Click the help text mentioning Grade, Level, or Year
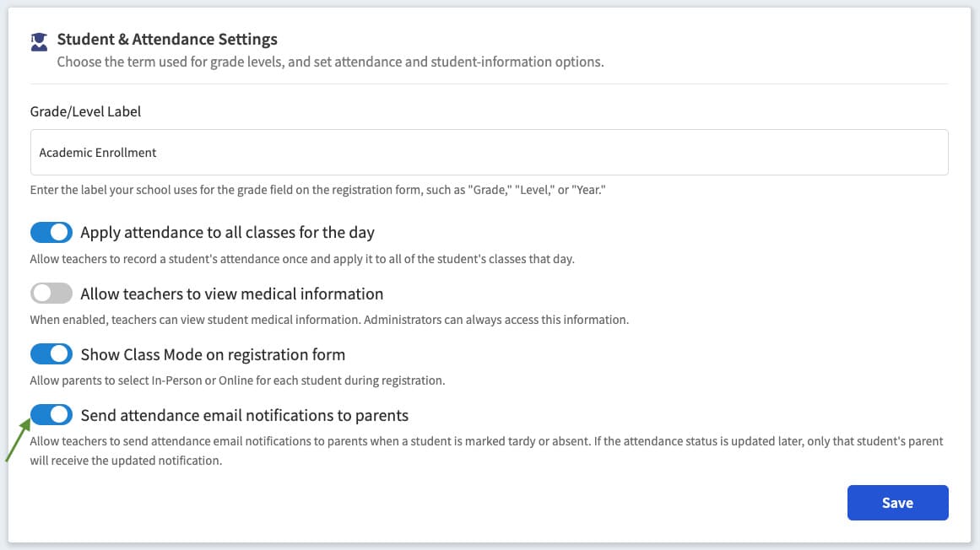Image resolution: width=980 pixels, height=550 pixels. tap(317, 190)
